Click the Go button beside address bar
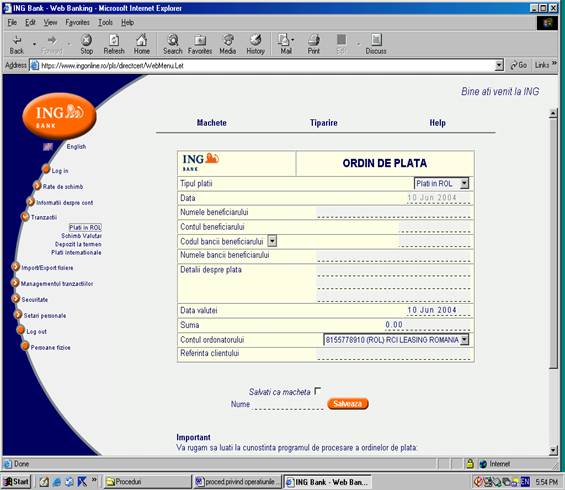This screenshot has width=565, height=490. coord(519,65)
